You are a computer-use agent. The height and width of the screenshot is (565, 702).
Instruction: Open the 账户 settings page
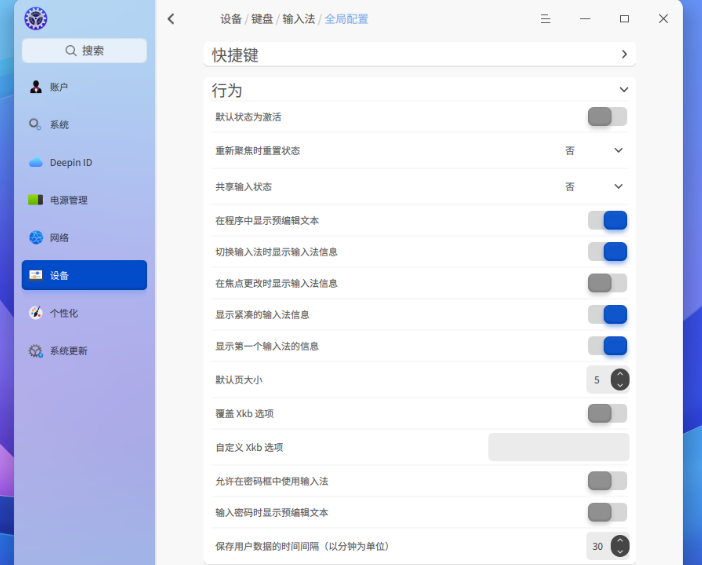84,87
